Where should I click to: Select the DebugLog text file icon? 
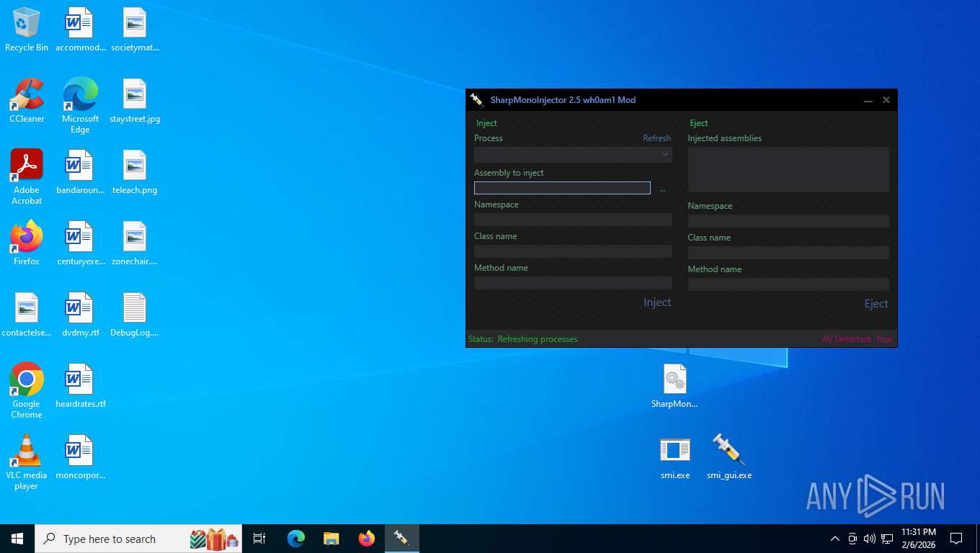tap(135, 315)
